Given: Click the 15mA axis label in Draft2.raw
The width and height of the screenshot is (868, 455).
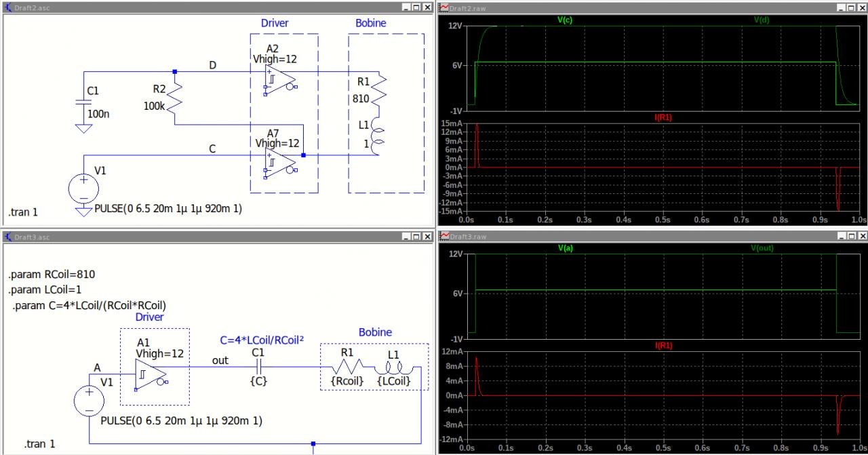Looking at the screenshot, I should click(452, 123).
